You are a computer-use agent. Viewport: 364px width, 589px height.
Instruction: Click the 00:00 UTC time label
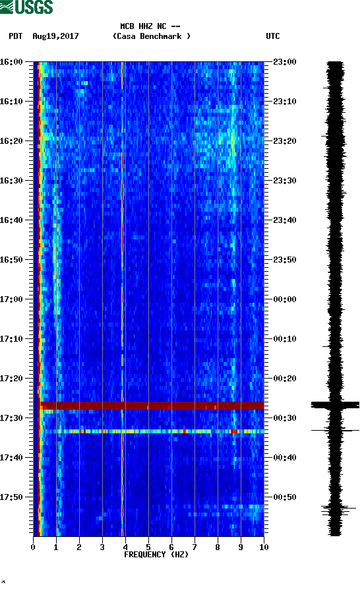click(285, 299)
